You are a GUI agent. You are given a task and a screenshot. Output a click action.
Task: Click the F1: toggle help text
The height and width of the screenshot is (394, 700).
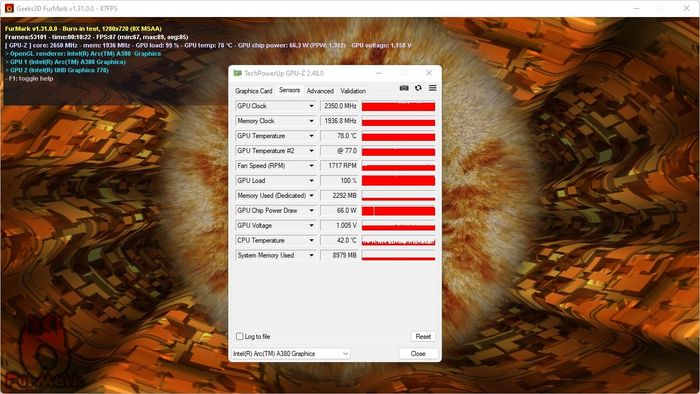point(29,78)
